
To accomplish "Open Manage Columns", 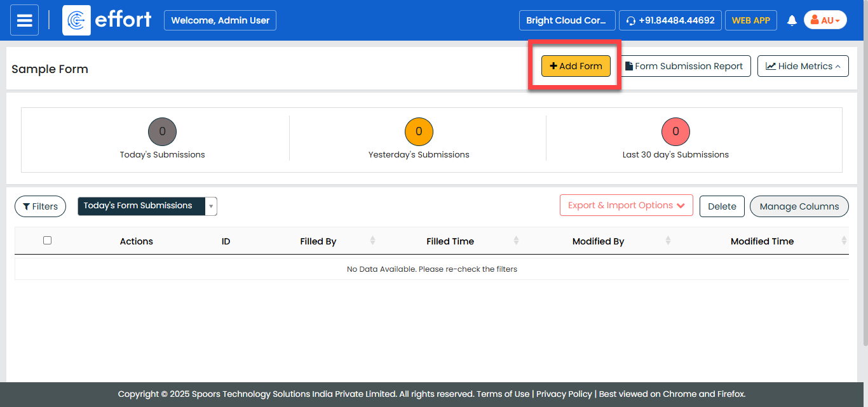I will point(799,206).
